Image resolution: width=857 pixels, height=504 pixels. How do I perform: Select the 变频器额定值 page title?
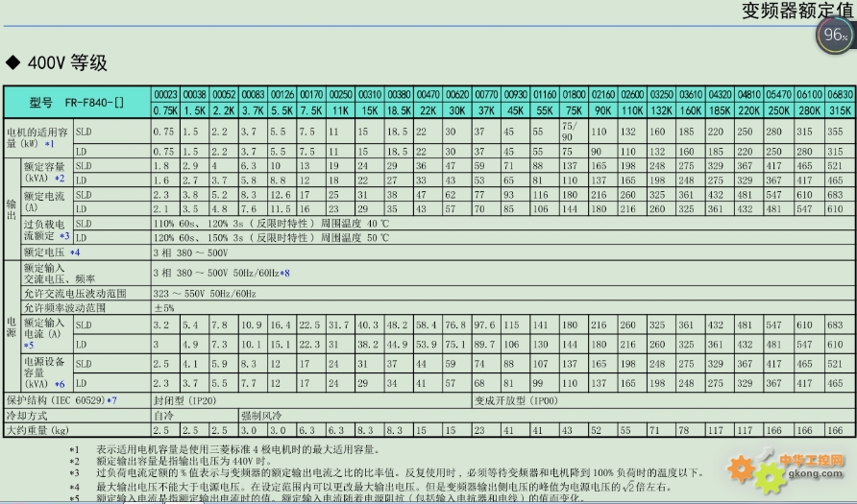point(798,11)
